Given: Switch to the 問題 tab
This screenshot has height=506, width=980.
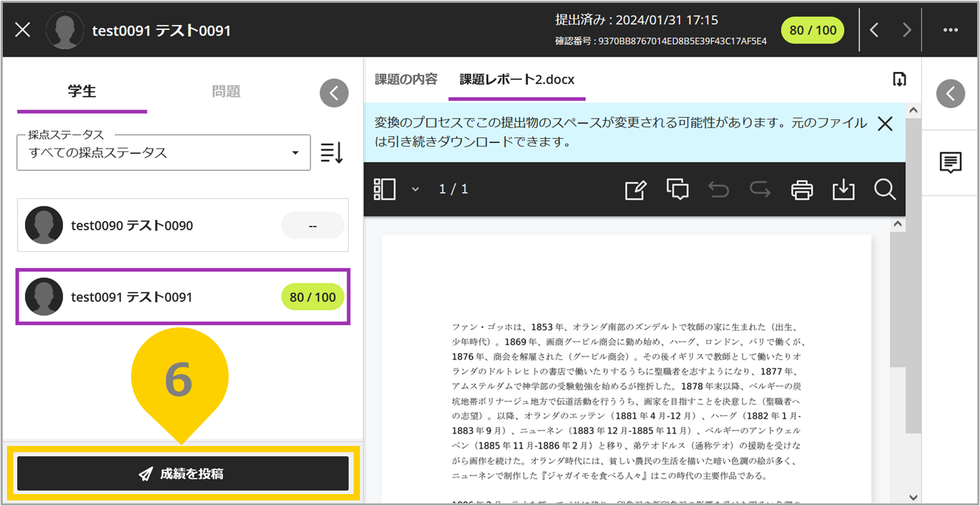Looking at the screenshot, I should [226, 91].
